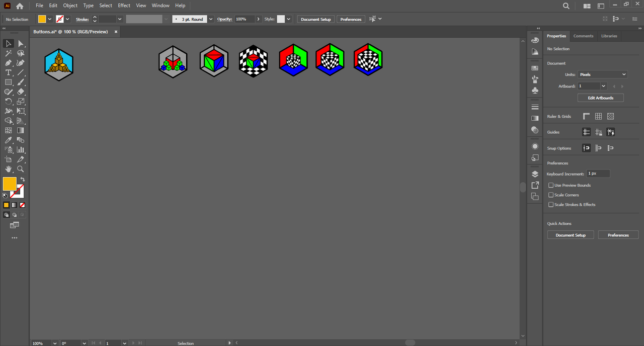Open the Symbols panel club icon
This screenshot has height=346, width=644.
click(535, 91)
